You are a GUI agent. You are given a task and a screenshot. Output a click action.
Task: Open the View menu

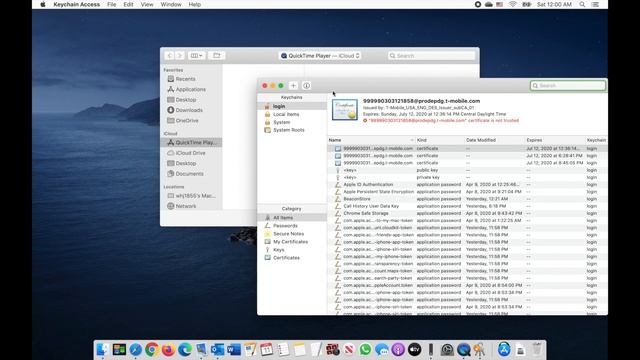147,4
